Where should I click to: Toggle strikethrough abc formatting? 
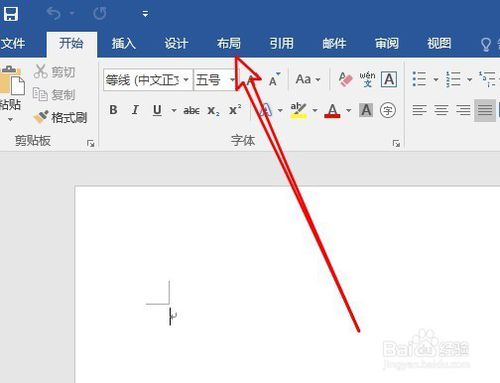[192, 110]
